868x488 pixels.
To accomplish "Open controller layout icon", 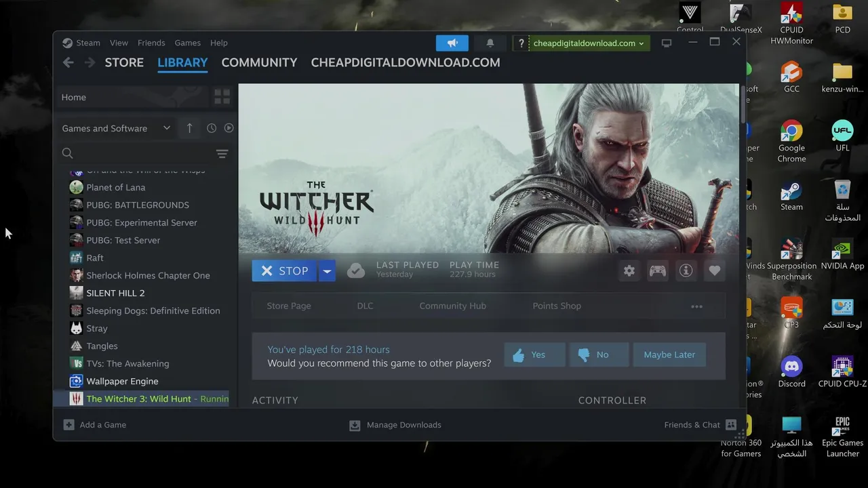I will click(657, 271).
